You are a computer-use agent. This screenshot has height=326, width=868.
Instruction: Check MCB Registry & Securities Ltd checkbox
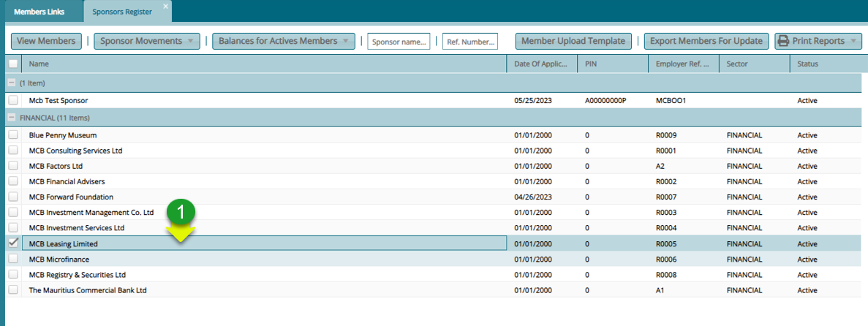pos(13,275)
